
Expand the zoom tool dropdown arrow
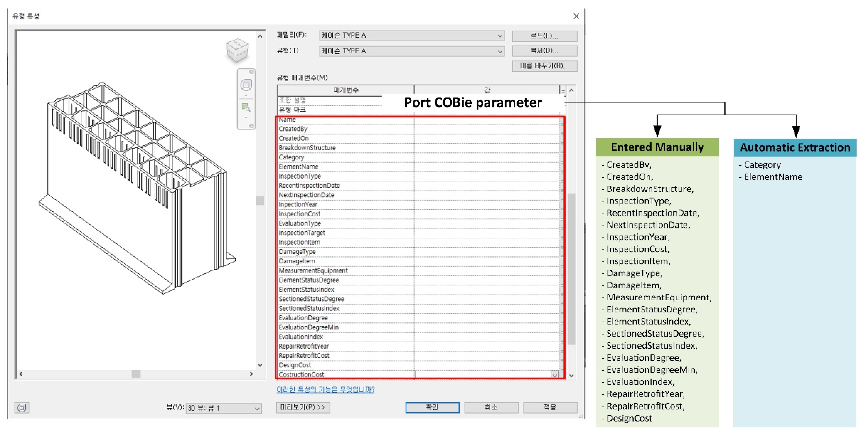click(246, 117)
